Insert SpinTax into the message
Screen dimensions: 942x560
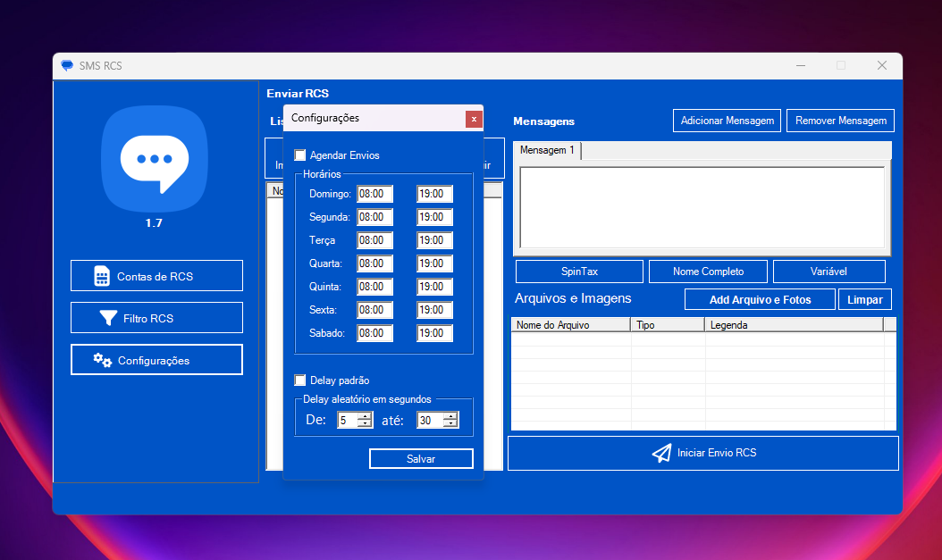point(579,272)
